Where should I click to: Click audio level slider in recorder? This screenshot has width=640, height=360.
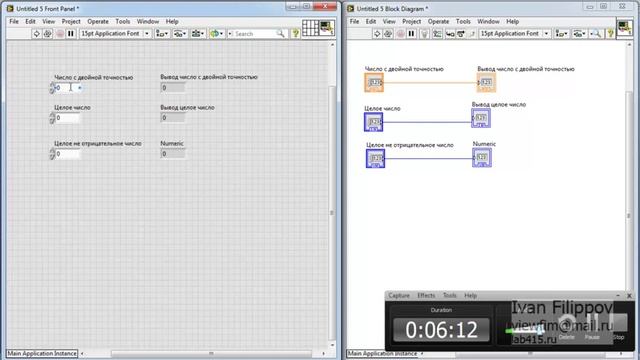pos(524,331)
